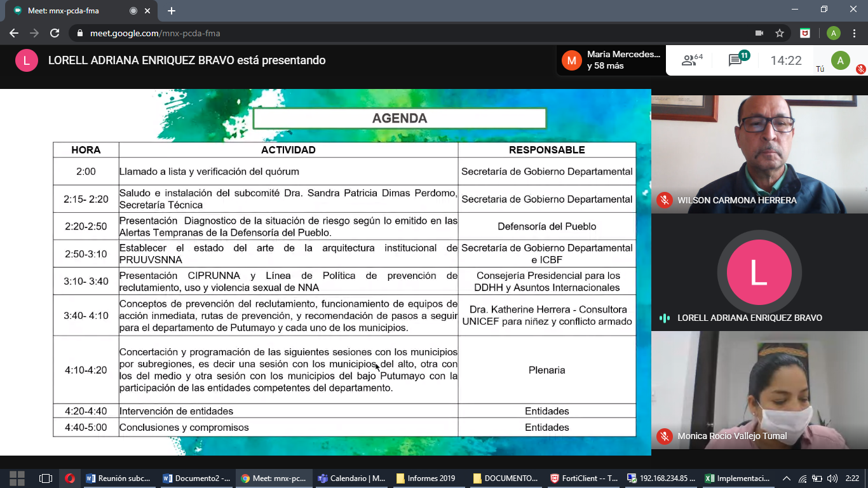Open a new browser tab

click(x=171, y=11)
